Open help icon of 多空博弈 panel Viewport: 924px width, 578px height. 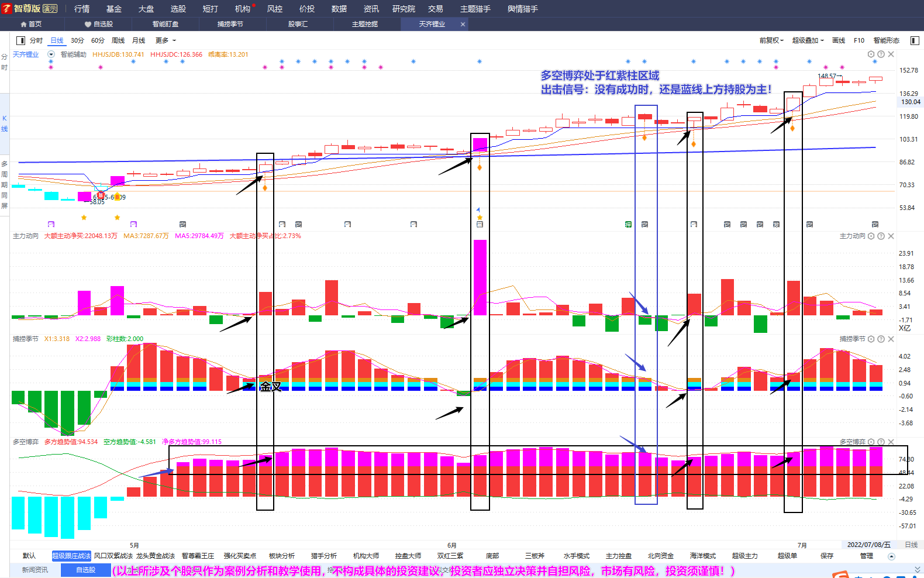click(881, 442)
